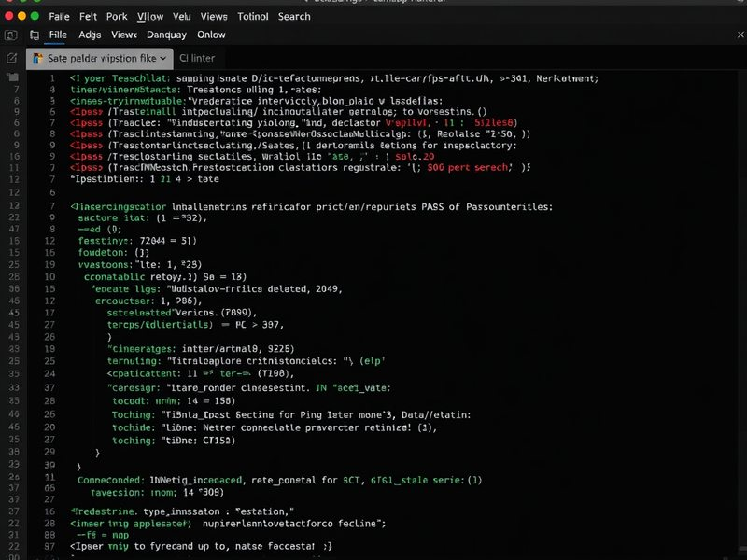The width and height of the screenshot is (747, 560).
Task: Click the code line "sactore itat: (1 =*32),"
Action: click(143, 218)
